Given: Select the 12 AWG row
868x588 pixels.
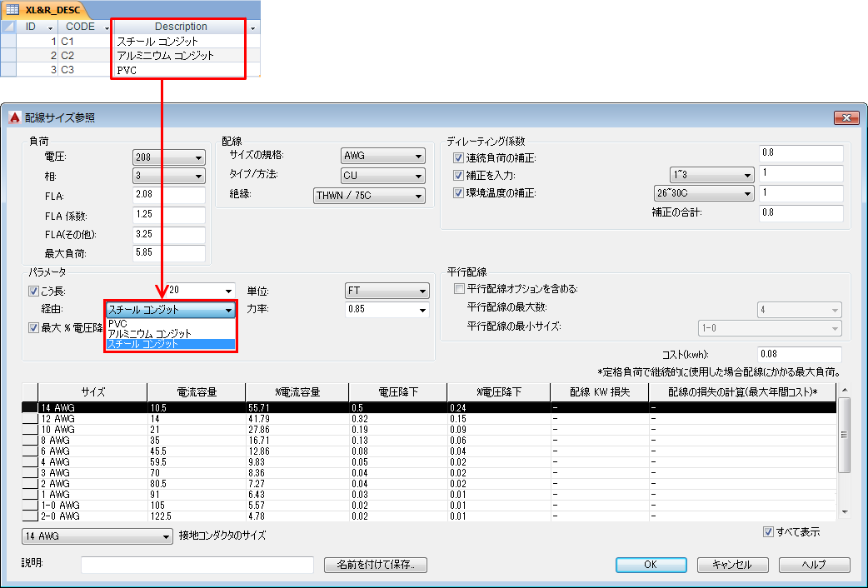Looking at the screenshot, I should 429,419.
